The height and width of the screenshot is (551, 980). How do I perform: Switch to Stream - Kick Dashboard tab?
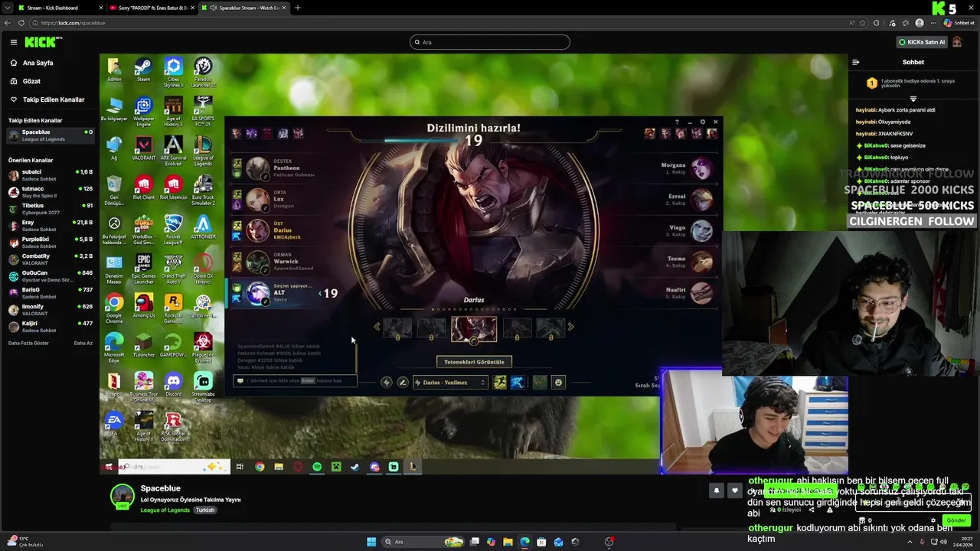58,8
